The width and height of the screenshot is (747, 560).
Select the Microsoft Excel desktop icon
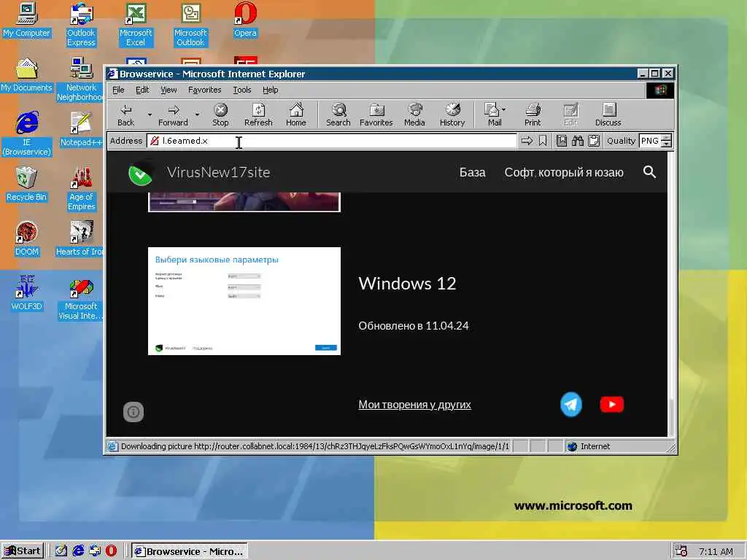(136, 25)
